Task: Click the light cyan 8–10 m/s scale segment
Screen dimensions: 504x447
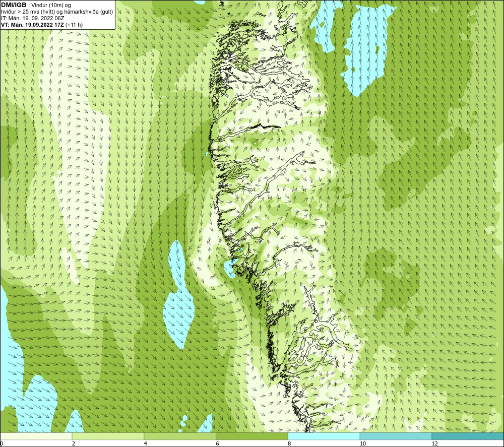Action: (324, 436)
